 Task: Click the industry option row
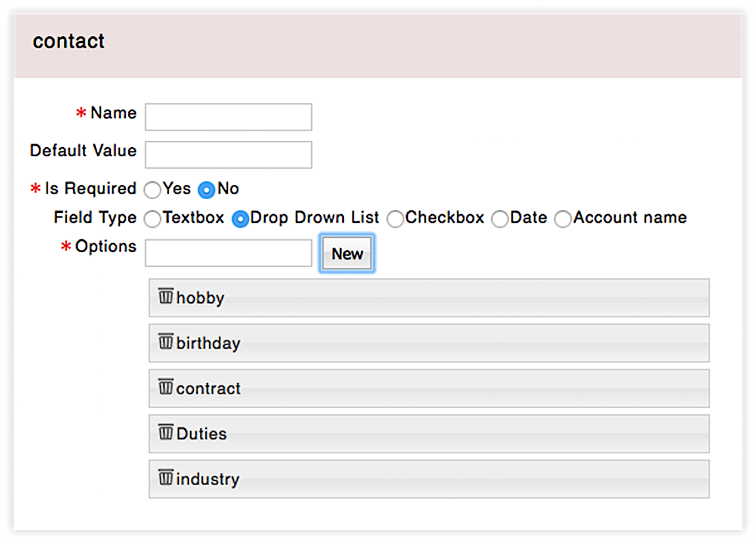coord(429,479)
